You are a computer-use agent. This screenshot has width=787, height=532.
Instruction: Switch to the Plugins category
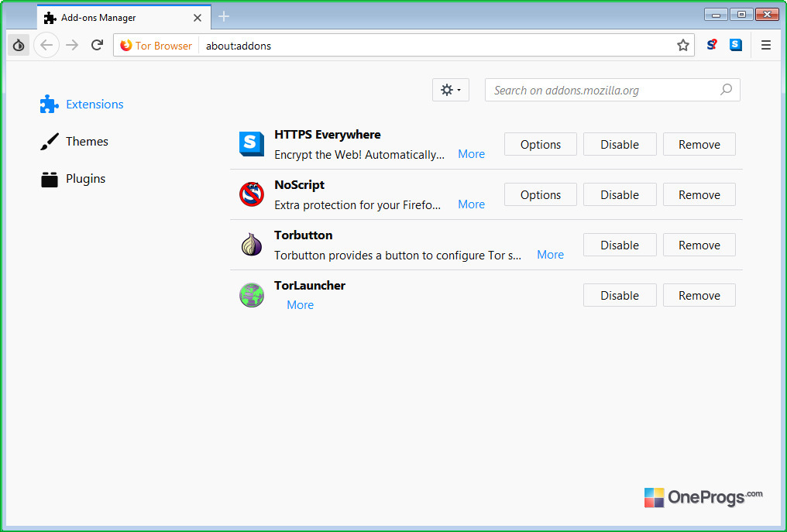click(73, 179)
